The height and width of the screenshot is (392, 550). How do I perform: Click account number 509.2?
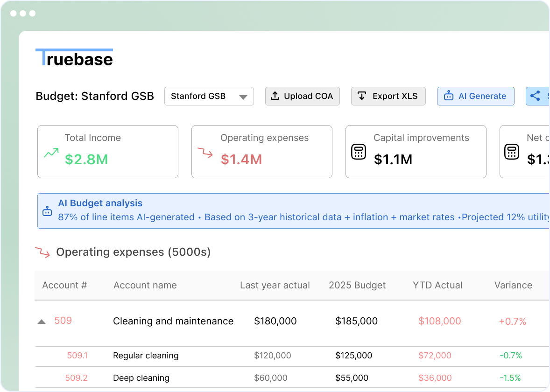click(x=76, y=378)
